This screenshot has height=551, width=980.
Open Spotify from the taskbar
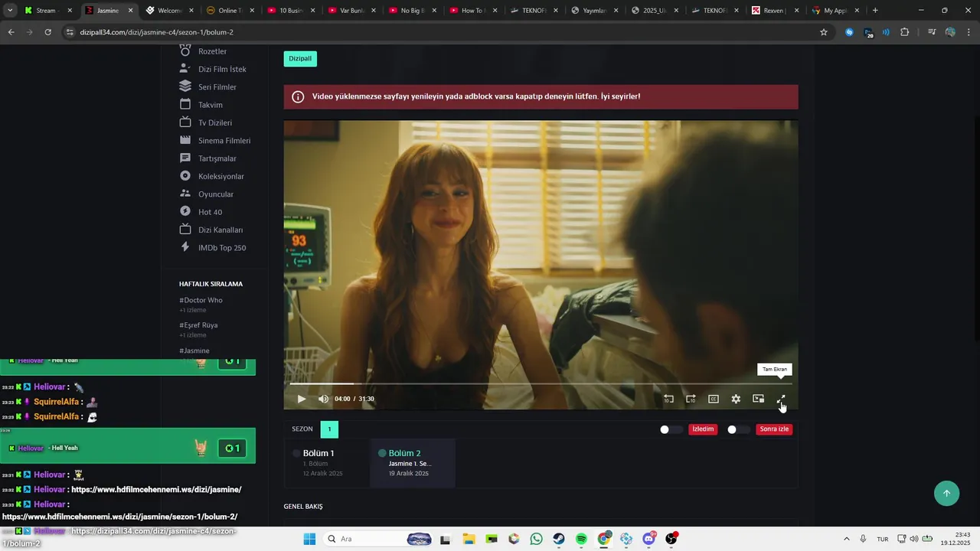click(581, 539)
